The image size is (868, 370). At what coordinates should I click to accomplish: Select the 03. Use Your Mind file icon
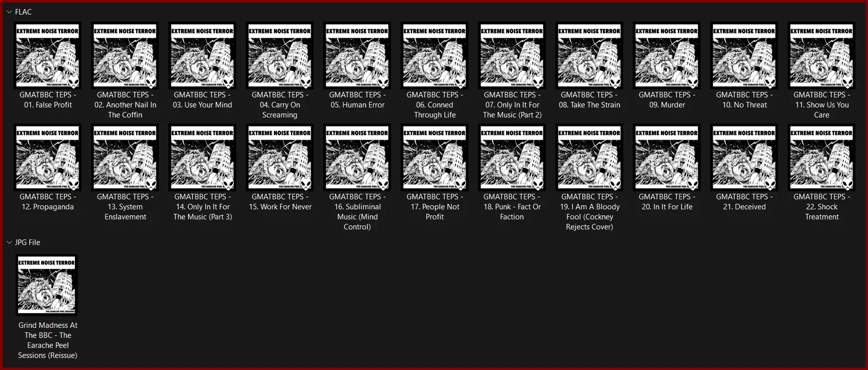203,55
